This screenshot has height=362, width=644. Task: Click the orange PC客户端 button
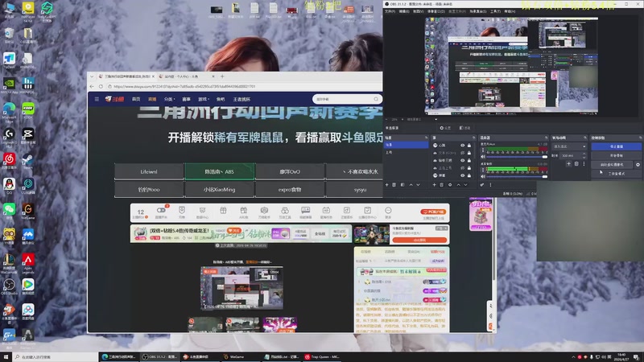(x=433, y=212)
